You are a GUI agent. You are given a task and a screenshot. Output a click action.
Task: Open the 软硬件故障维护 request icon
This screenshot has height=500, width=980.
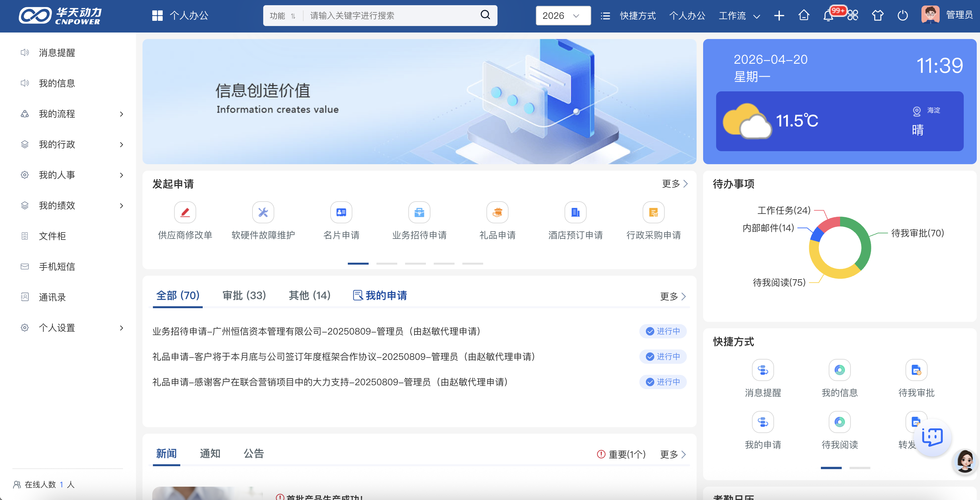(263, 212)
